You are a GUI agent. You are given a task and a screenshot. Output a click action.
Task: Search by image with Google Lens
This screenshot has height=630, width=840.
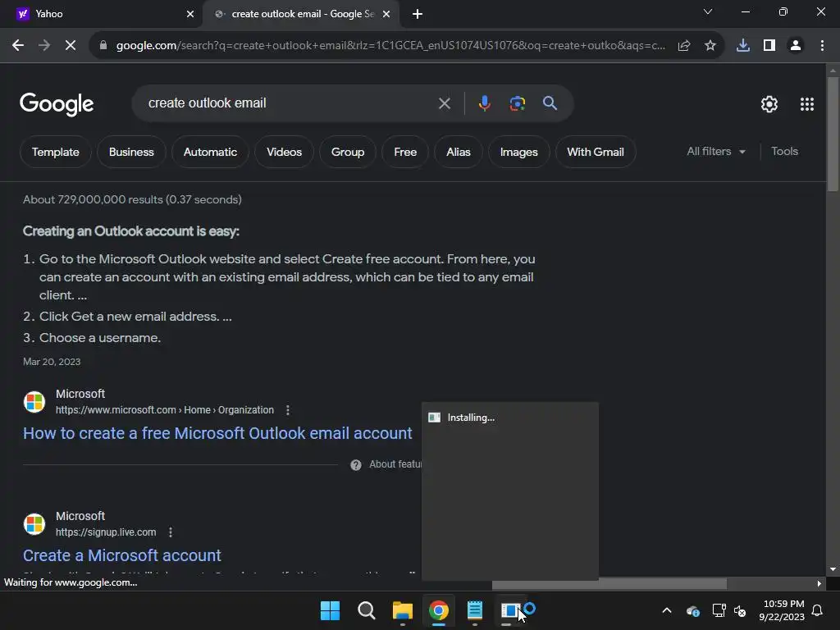(x=517, y=103)
